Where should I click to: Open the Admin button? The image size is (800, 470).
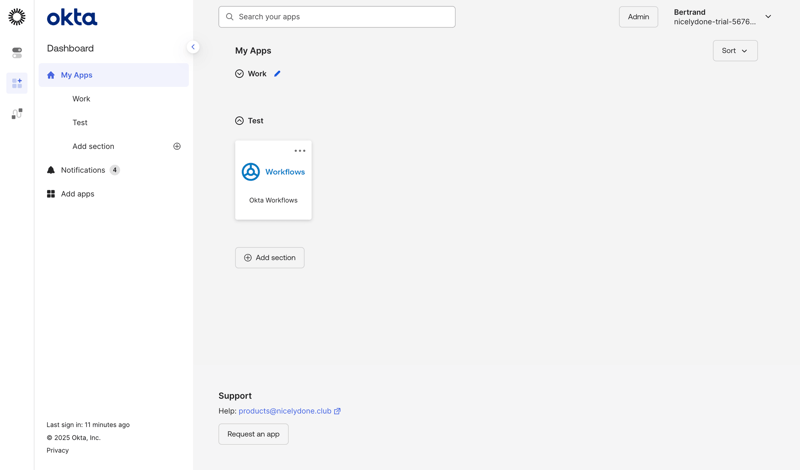638,17
